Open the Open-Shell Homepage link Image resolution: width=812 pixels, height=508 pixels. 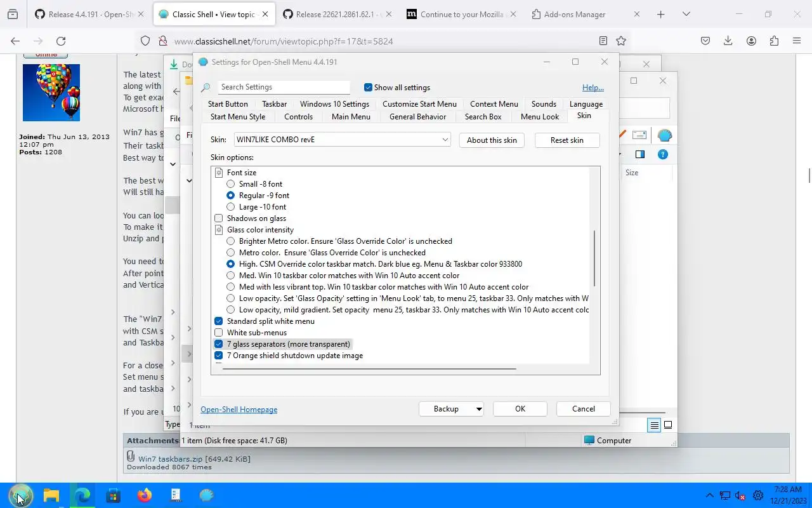(x=239, y=410)
